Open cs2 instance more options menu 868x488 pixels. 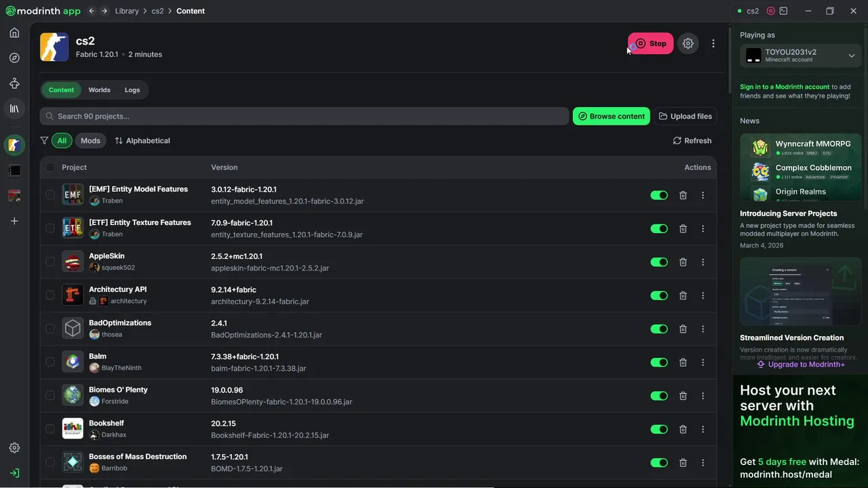point(713,43)
